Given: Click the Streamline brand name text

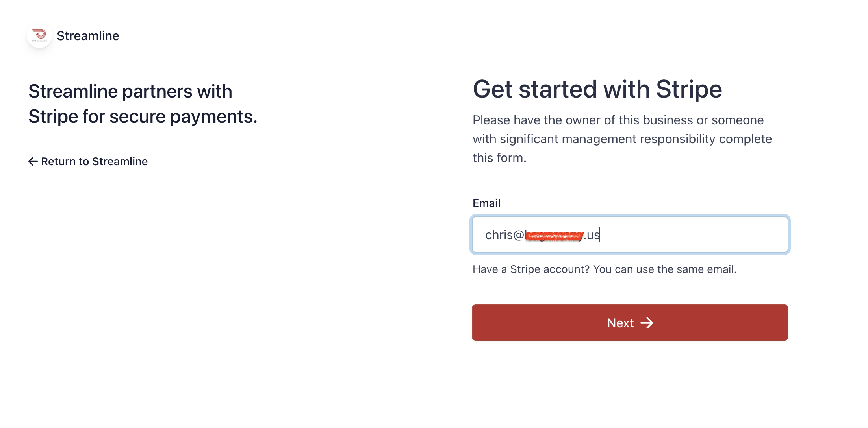Looking at the screenshot, I should pos(88,36).
